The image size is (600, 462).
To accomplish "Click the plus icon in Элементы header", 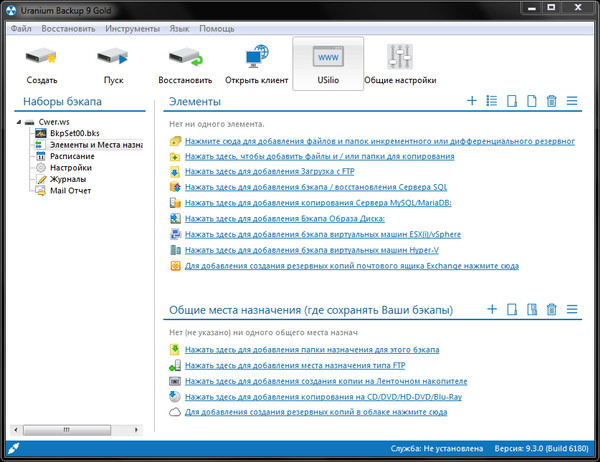I will point(472,101).
